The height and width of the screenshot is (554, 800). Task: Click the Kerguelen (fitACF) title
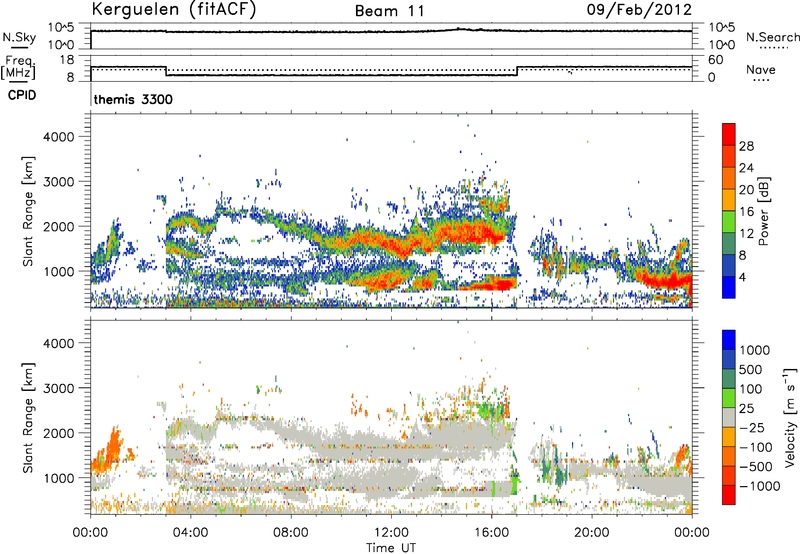point(173,9)
